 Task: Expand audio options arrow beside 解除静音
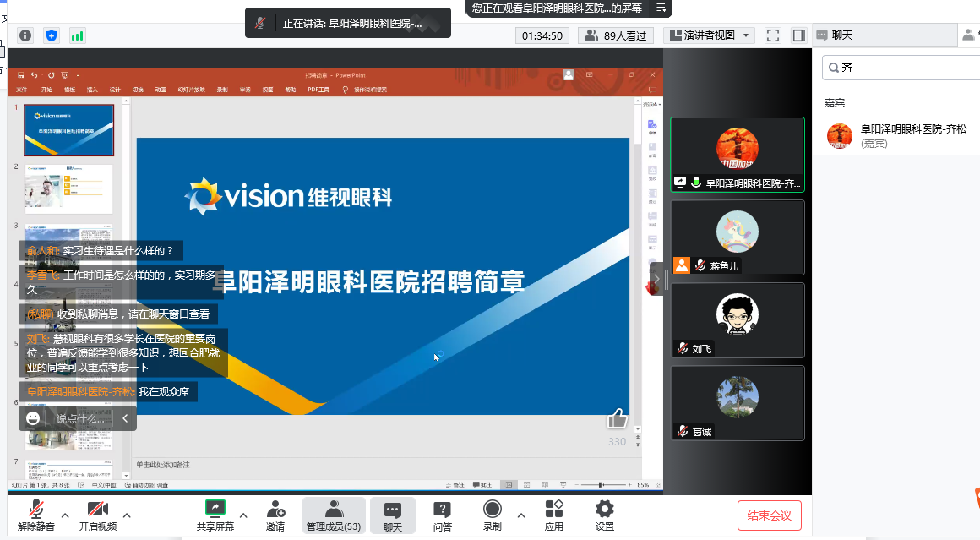pyautogui.click(x=65, y=515)
